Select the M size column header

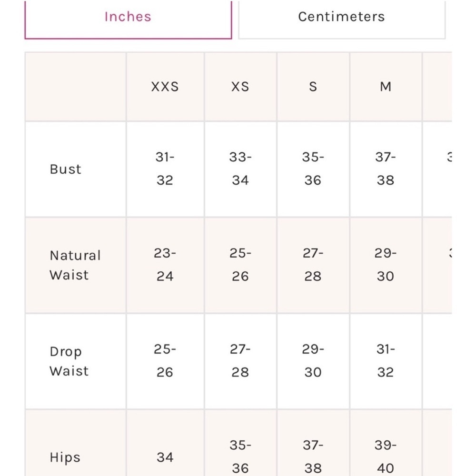[386, 87]
